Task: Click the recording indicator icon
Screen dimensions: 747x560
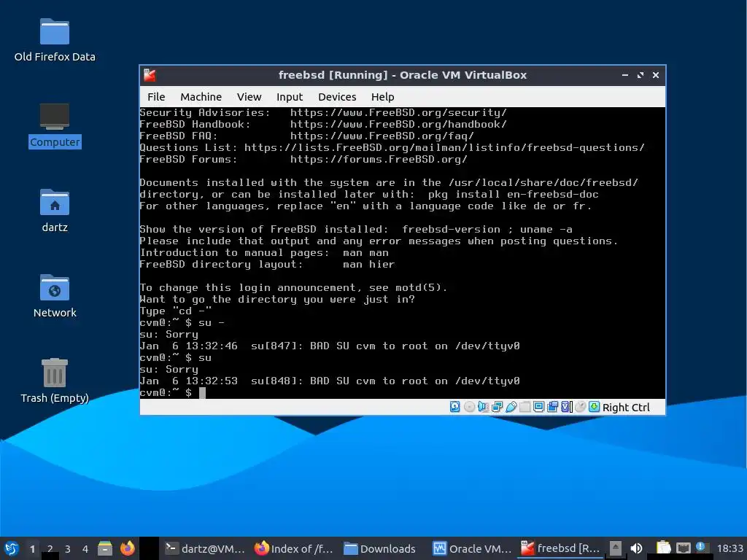Action: pos(553,407)
